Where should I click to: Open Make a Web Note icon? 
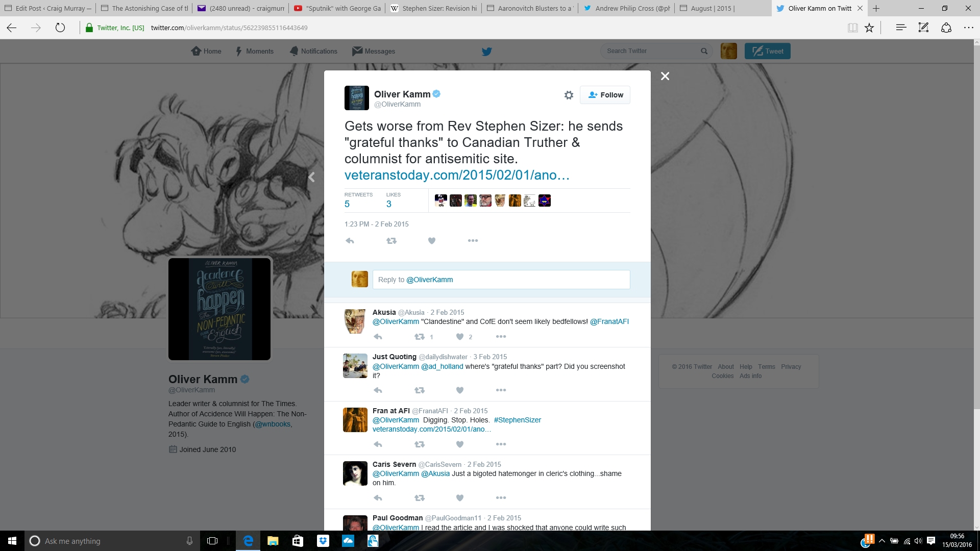[x=923, y=28]
